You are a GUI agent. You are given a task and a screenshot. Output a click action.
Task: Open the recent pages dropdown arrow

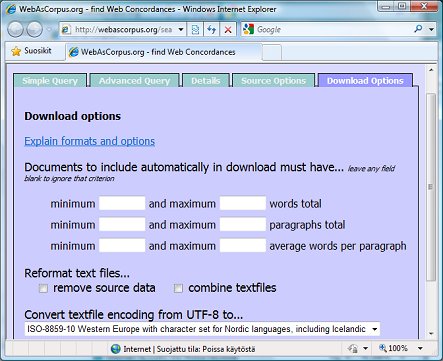point(50,30)
